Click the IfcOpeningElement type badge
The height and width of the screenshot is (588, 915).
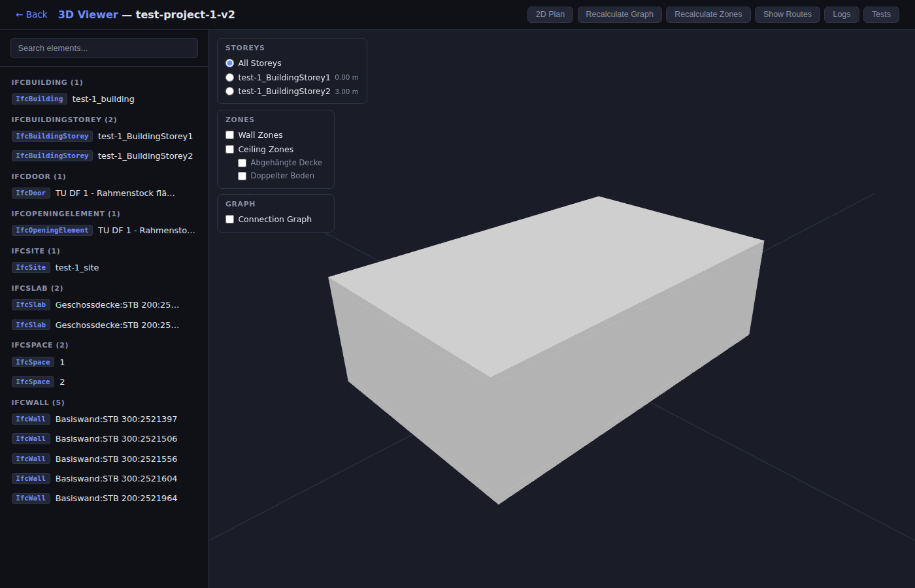tap(52, 230)
